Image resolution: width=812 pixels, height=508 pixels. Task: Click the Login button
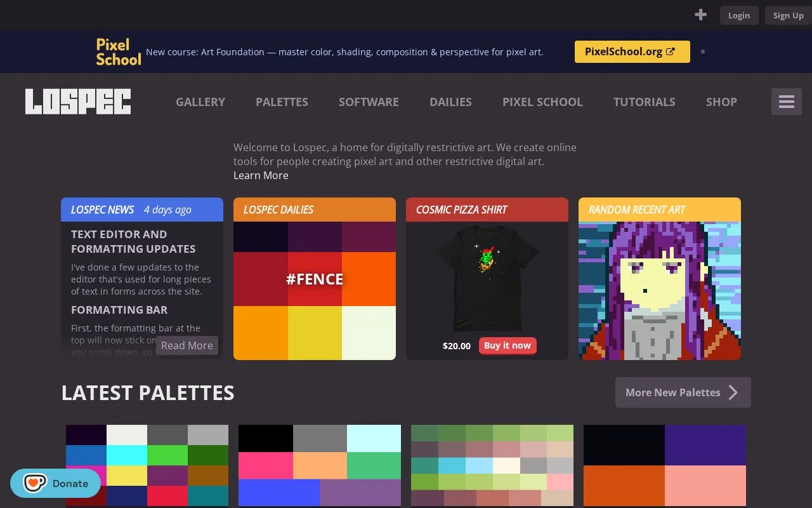(739, 15)
